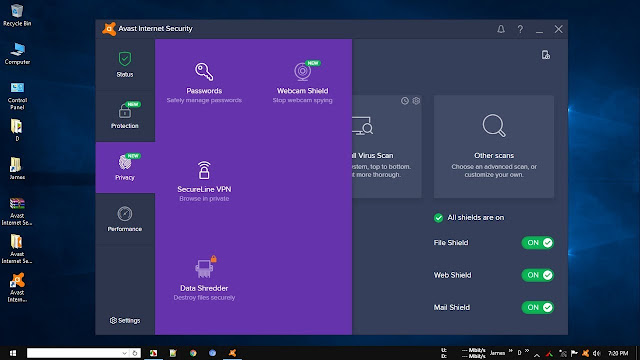Click the Avast system tray icon
The image size is (640, 360).
[585, 353]
